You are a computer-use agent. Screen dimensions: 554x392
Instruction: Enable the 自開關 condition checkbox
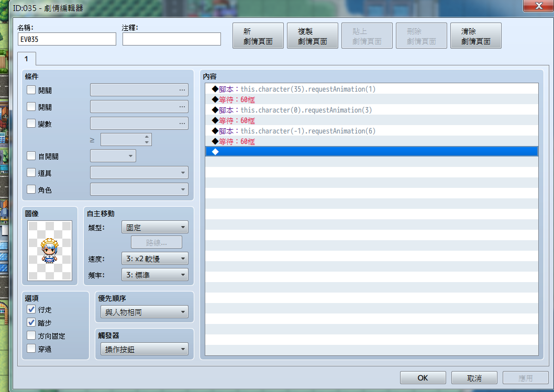pos(31,156)
